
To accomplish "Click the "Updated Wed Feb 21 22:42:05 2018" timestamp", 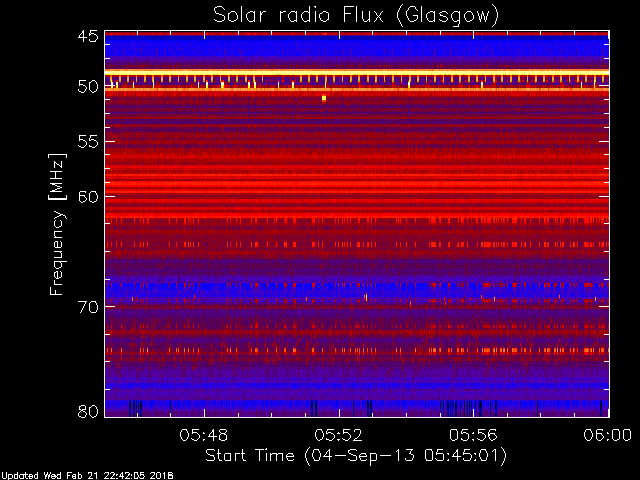I will (x=87, y=476).
